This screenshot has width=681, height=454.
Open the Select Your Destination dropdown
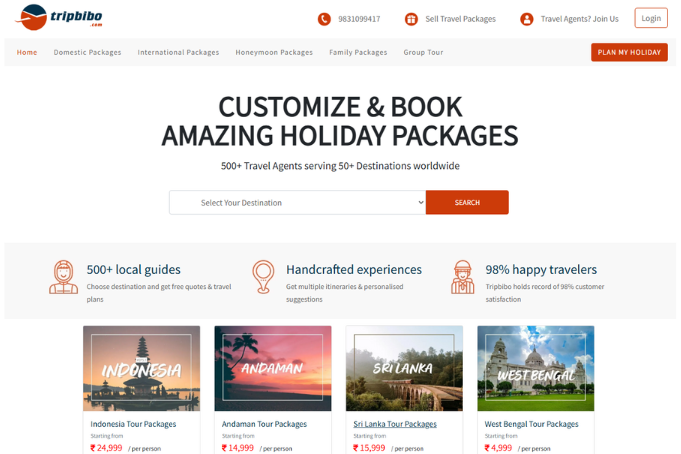[298, 202]
